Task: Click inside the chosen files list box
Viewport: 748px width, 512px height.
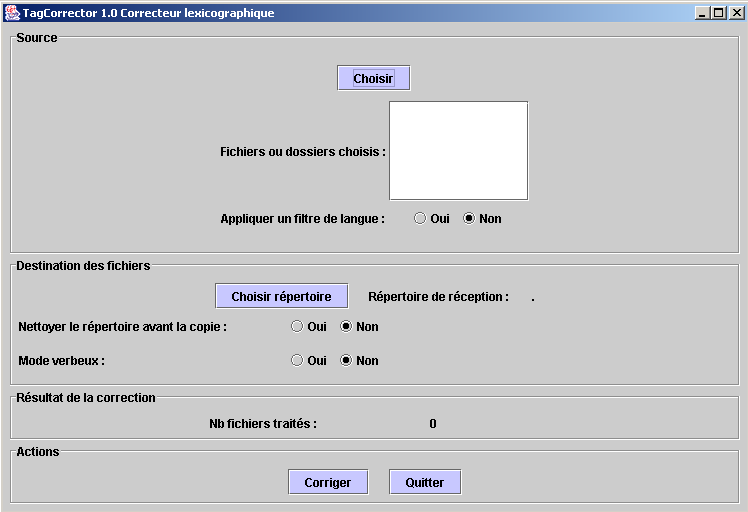Action: click(x=458, y=150)
